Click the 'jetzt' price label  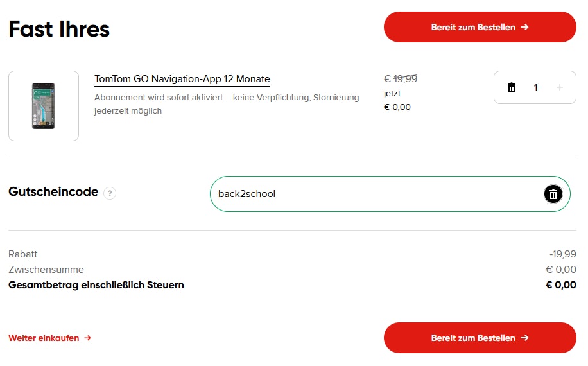pyautogui.click(x=392, y=93)
